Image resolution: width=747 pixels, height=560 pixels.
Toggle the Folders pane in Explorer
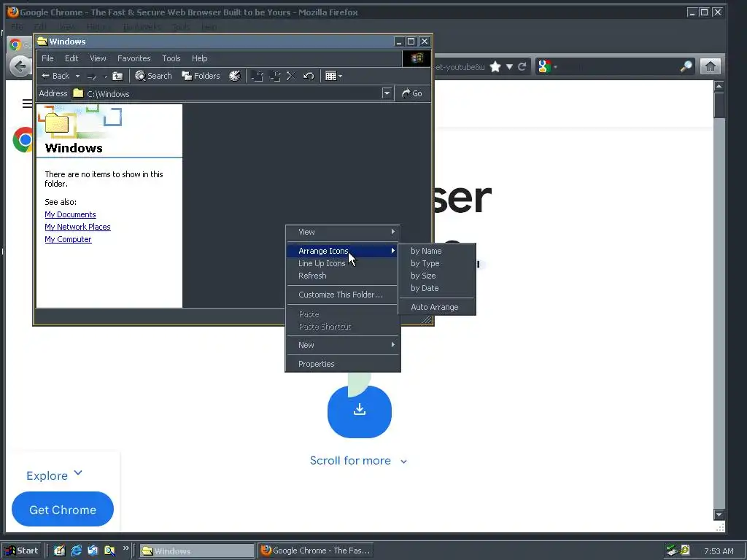point(201,76)
